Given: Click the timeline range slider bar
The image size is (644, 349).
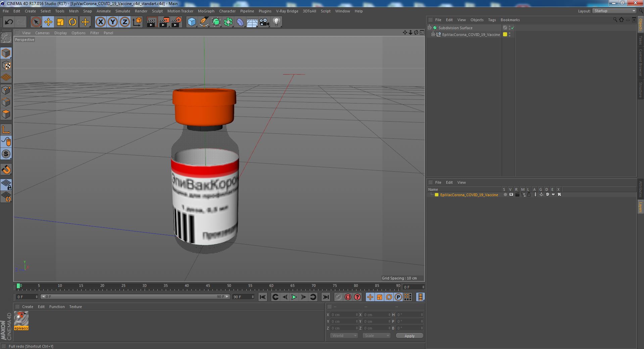Looking at the screenshot, I should (135, 297).
